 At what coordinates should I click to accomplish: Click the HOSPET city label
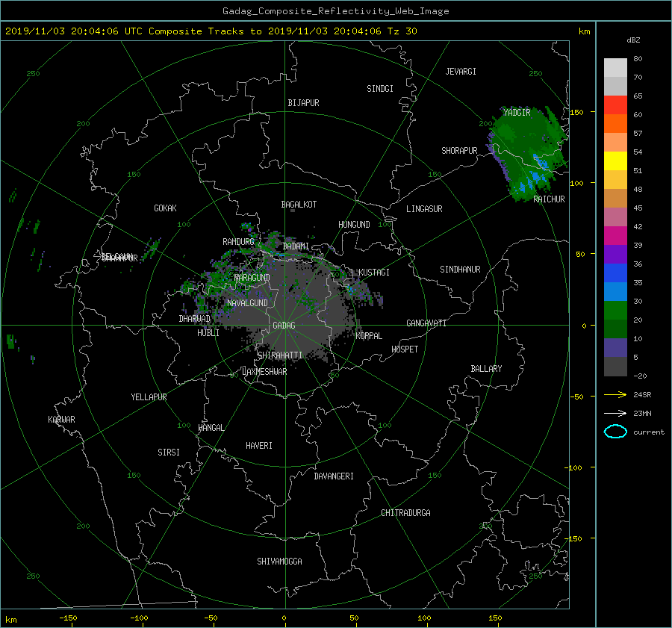point(405,349)
